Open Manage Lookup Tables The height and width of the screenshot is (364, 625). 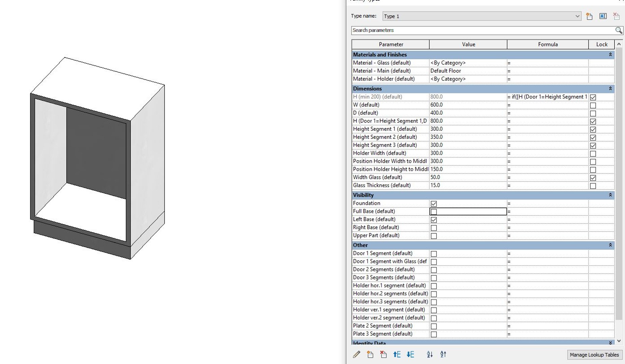pos(594,355)
